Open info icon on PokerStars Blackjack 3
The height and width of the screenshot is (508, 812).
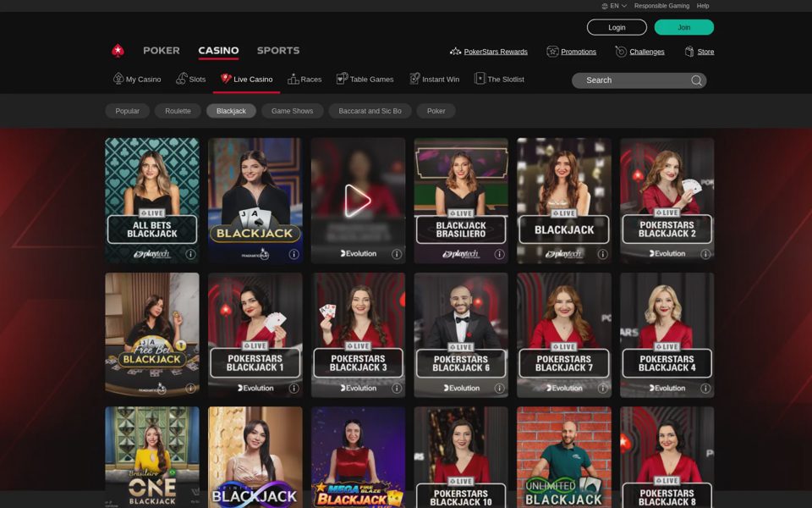397,389
